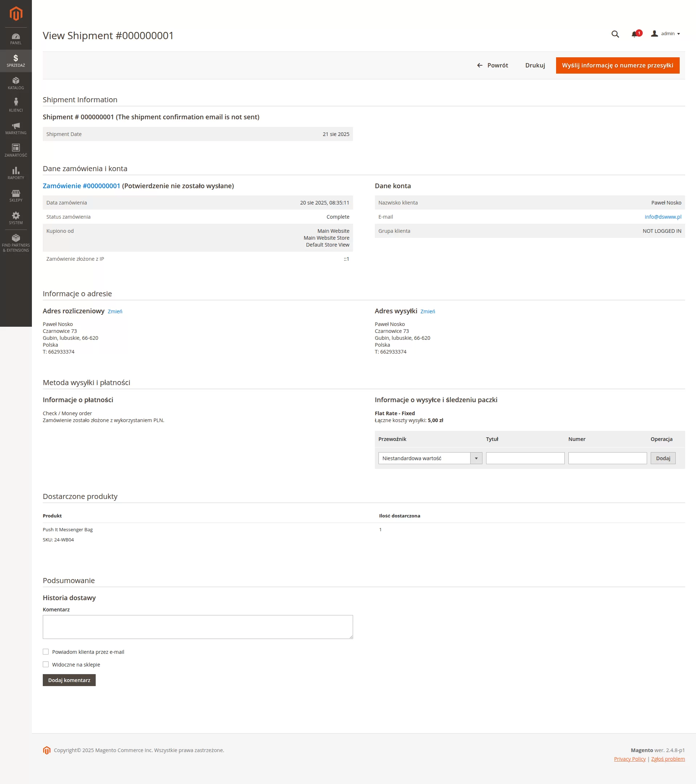Click the Dodaj komentarz button
This screenshot has width=696, height=784.
(69, 680)
